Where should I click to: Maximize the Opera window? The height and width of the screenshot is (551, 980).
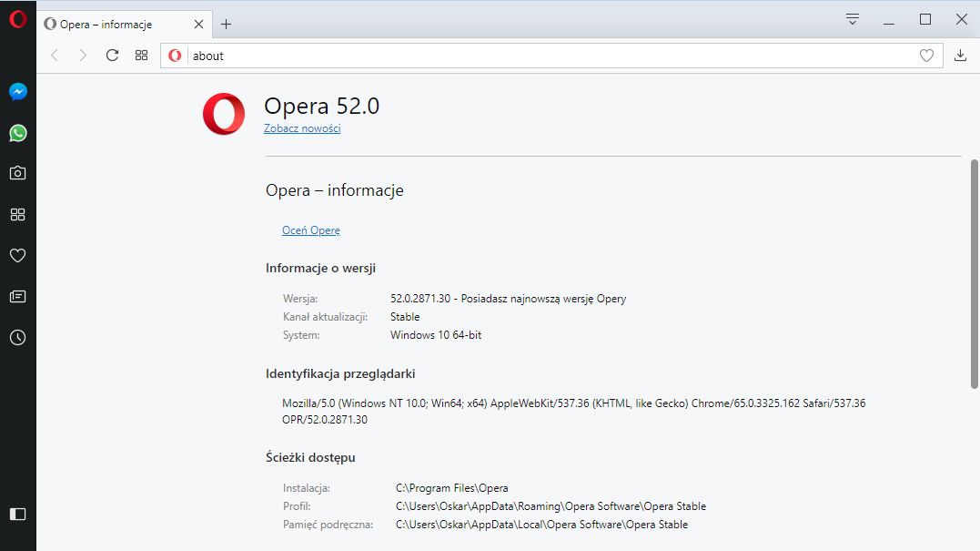(x=925, y=19)
